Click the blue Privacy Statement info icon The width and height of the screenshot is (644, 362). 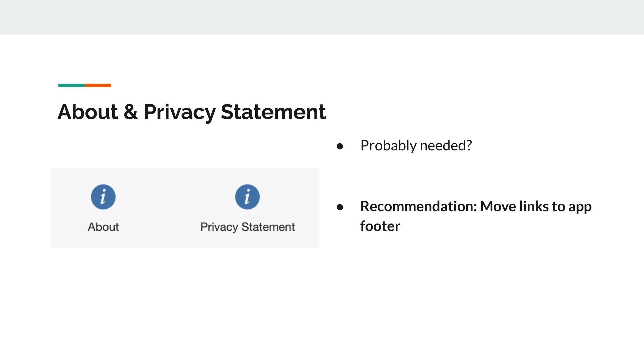[247, 197]
